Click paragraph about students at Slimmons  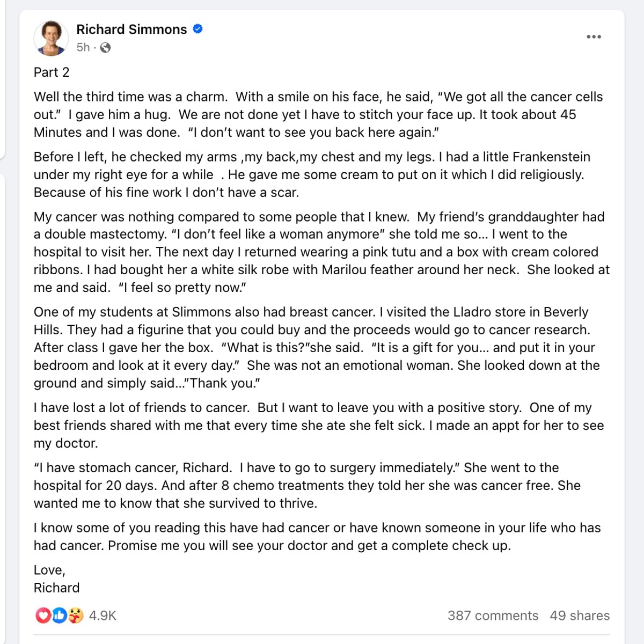tap(317, 347)
